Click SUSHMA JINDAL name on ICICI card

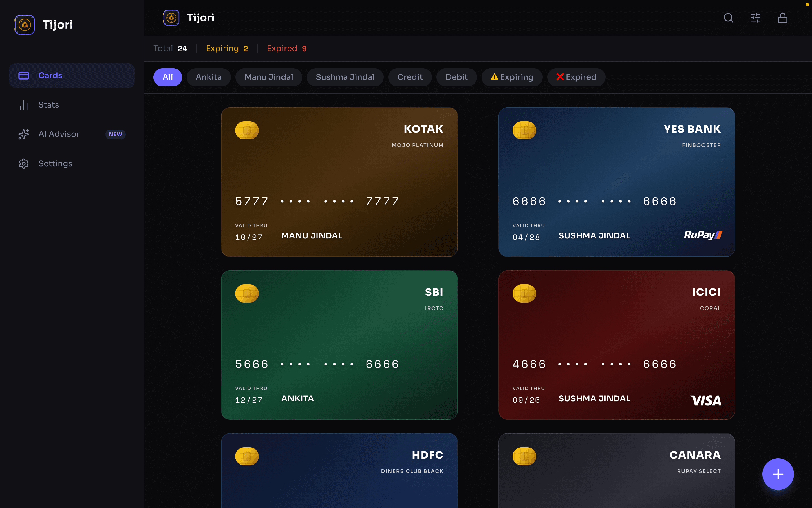tap(594, 399)
